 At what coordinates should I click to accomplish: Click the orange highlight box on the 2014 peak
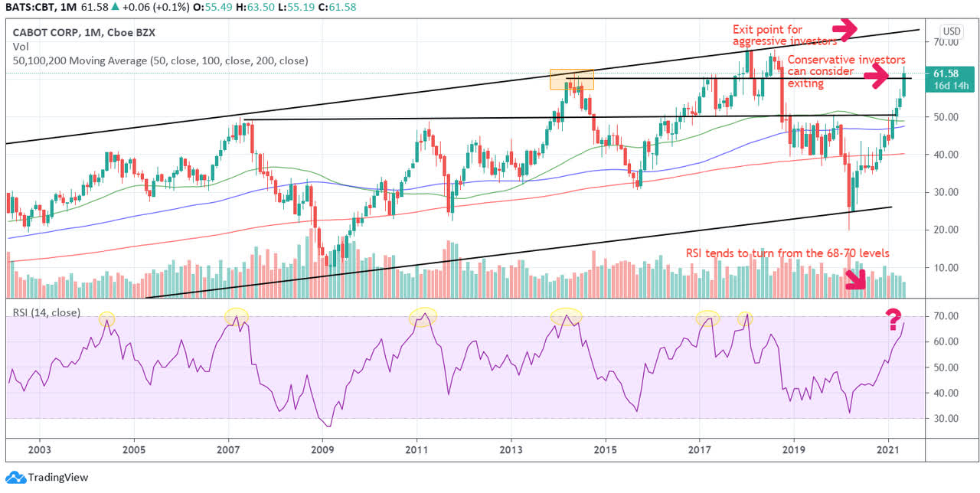coord(570,79)
